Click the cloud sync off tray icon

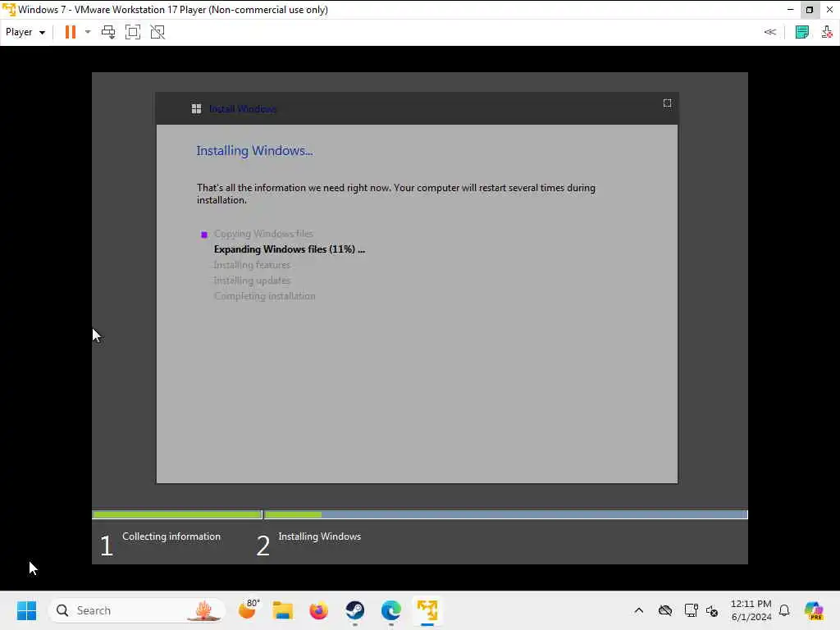pyautogui.click(x=665, y=610)
